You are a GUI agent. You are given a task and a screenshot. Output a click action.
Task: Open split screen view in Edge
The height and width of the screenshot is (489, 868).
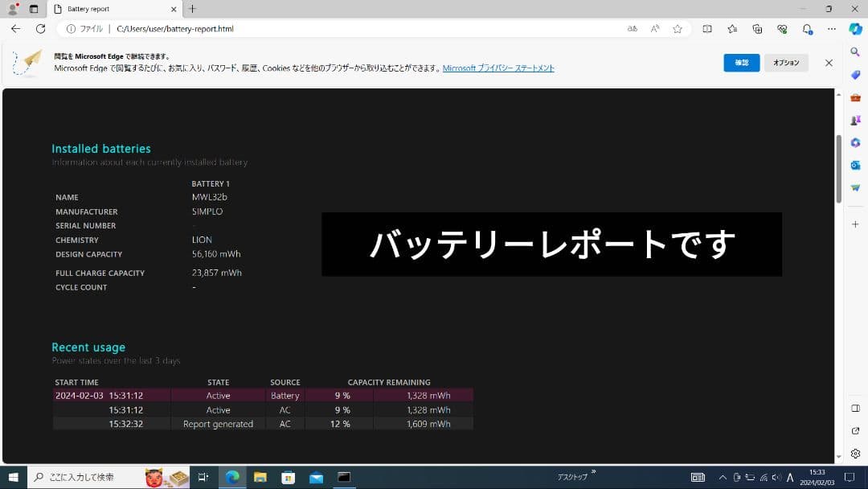[707, 28]
